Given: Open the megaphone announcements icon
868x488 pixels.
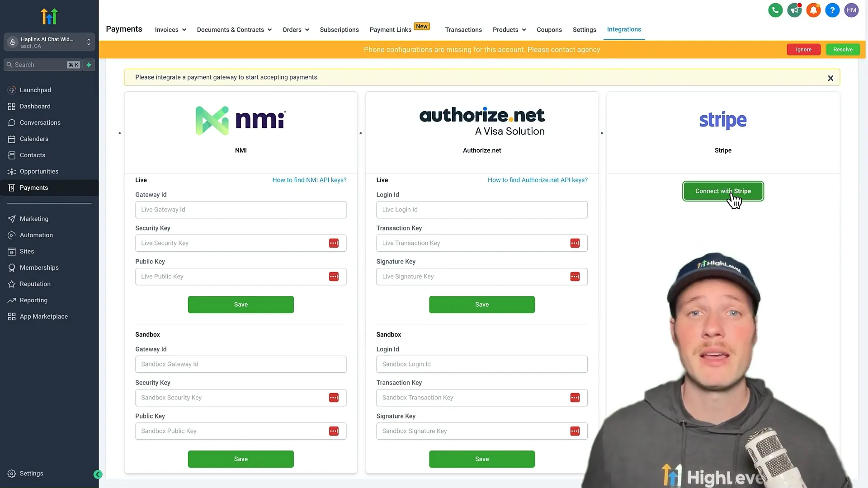Looking at the screenshot, I should (794, 10).
